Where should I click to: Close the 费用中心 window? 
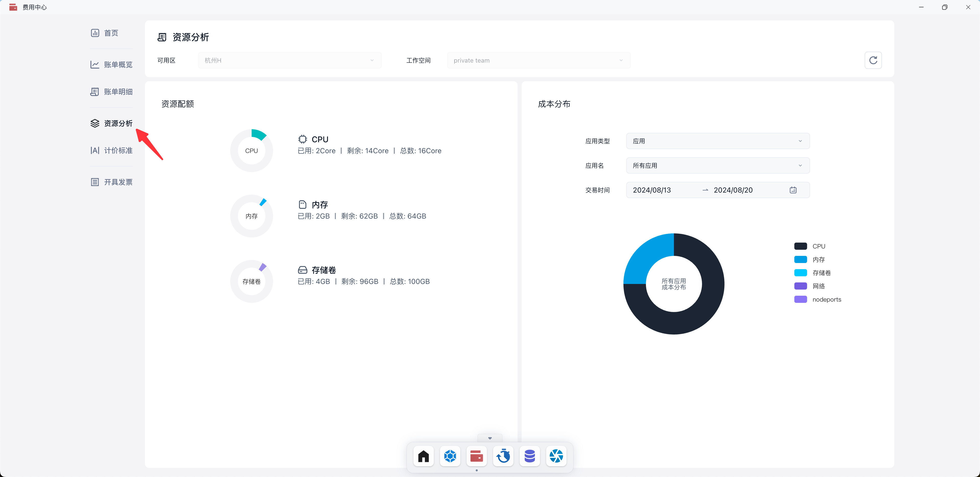pyautogui.click(x=968, y=7)
